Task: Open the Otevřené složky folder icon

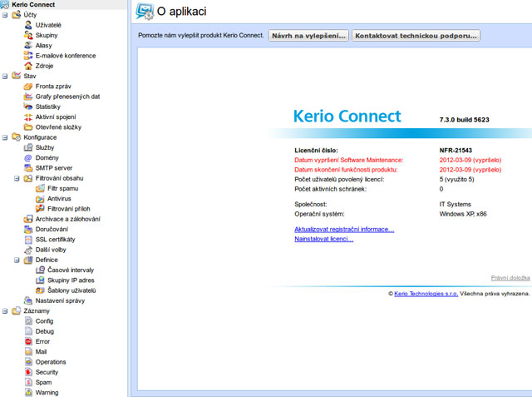Action: [x=28, y=127]
